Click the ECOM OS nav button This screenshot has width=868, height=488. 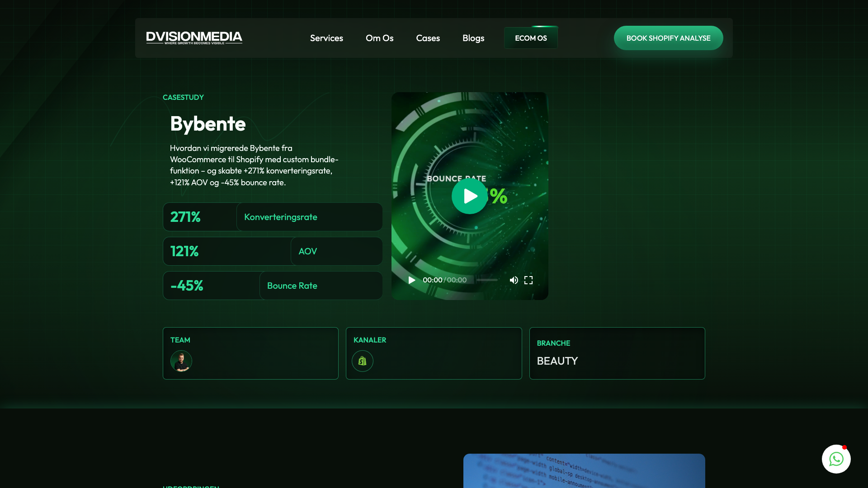531,38
